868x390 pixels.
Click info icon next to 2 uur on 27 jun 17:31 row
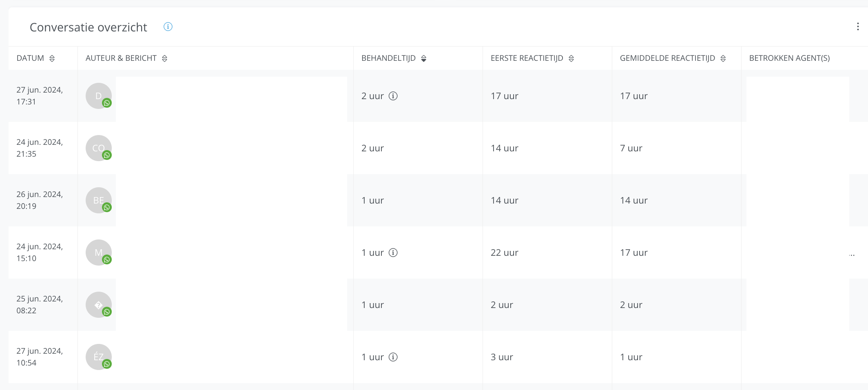point(393,96)
